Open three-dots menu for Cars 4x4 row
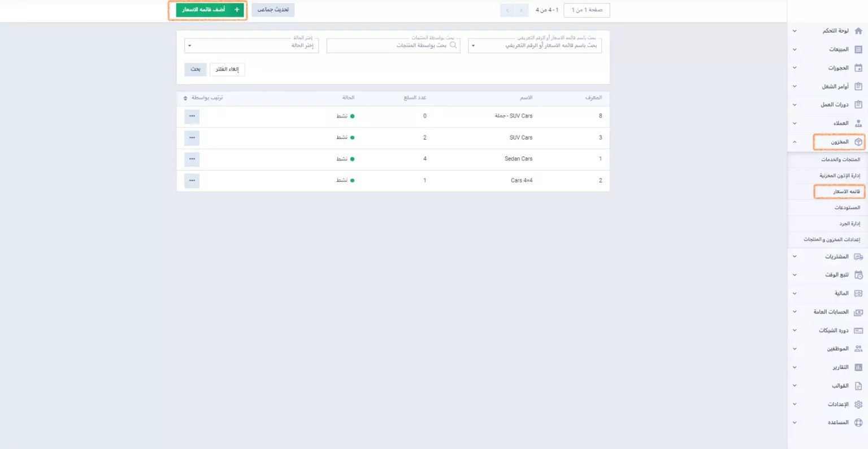The width and height of the screenshot is (868, 449). [x=192, y=181]
